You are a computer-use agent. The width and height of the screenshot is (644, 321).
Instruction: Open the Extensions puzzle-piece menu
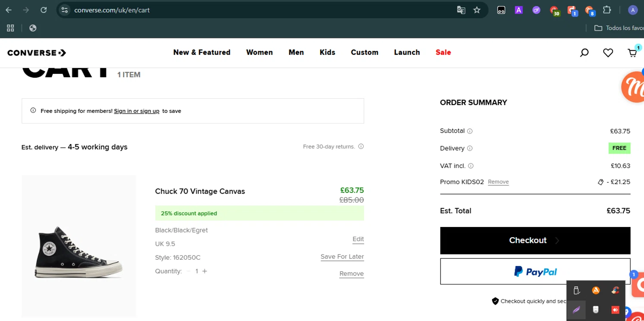(x=607, y=10)
